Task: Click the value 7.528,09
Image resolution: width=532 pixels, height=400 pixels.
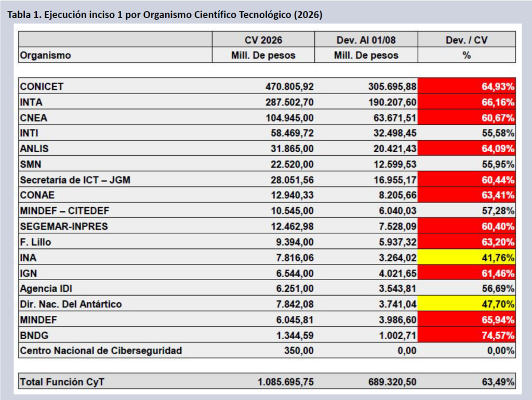Action: tap(397, 226)
